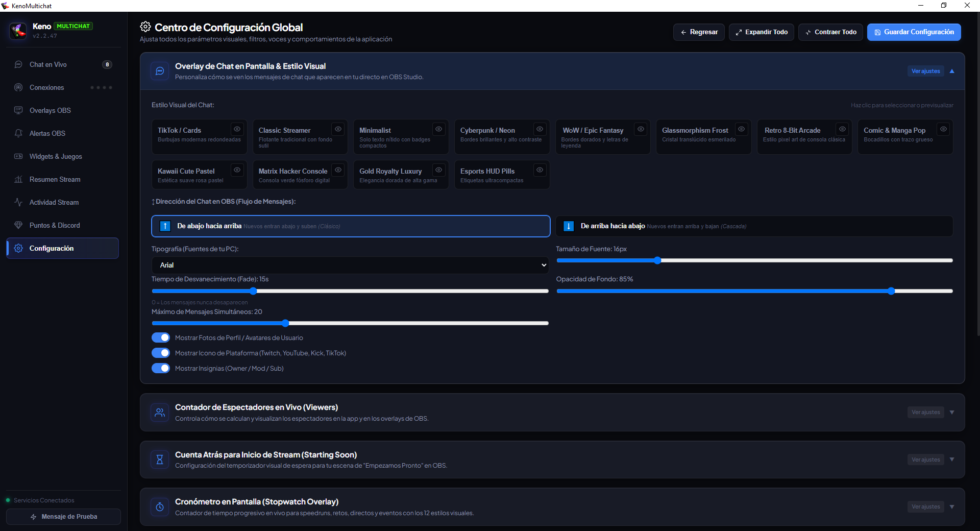980x531 pixels.
Task: Click Ver ajustes on Contador de Espectadores
Action: [x=925, y=412]
